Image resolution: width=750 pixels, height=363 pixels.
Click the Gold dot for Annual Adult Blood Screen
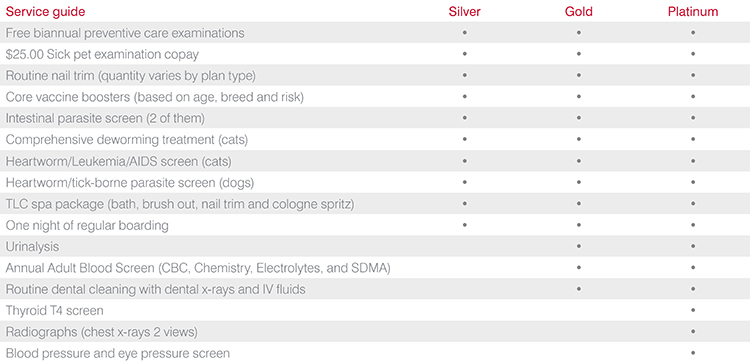[579, 267]
